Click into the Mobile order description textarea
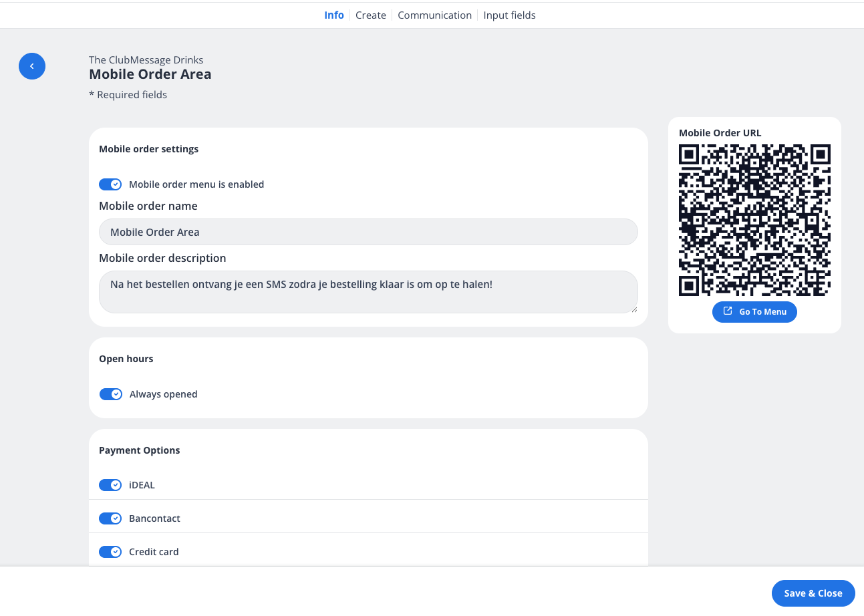 coord(368,291)
